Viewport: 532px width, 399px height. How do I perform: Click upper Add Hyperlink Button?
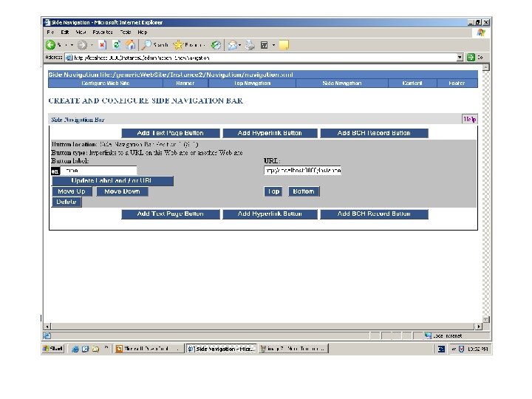(270, 133)
